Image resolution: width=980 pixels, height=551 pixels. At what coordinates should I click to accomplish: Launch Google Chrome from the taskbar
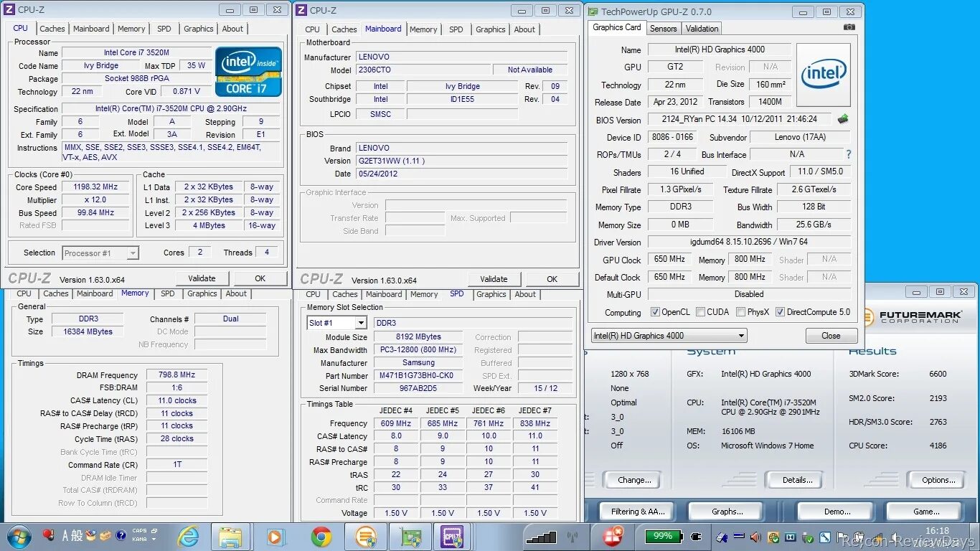click(321, 537)
